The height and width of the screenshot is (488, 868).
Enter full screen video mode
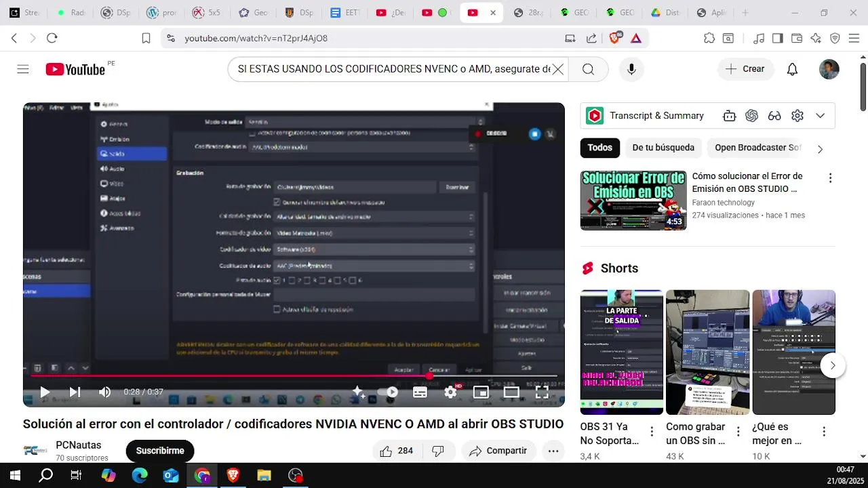(x=542, y=392)
